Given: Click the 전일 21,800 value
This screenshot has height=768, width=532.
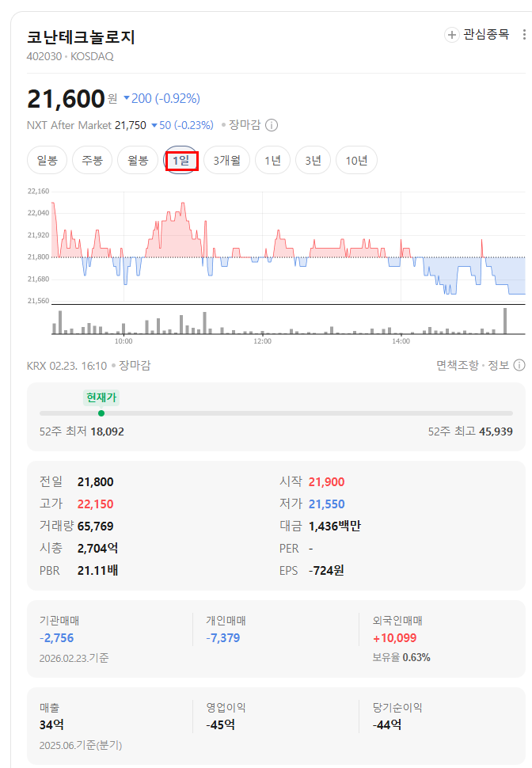Looking at the screenshot, I should tap(96, 482).
